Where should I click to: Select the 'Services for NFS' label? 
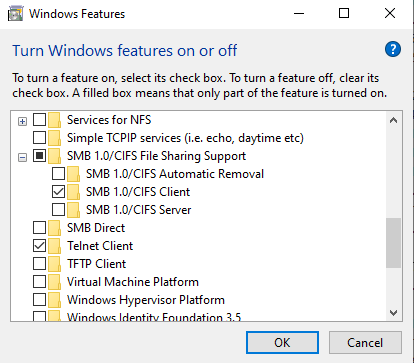[109, 120]
